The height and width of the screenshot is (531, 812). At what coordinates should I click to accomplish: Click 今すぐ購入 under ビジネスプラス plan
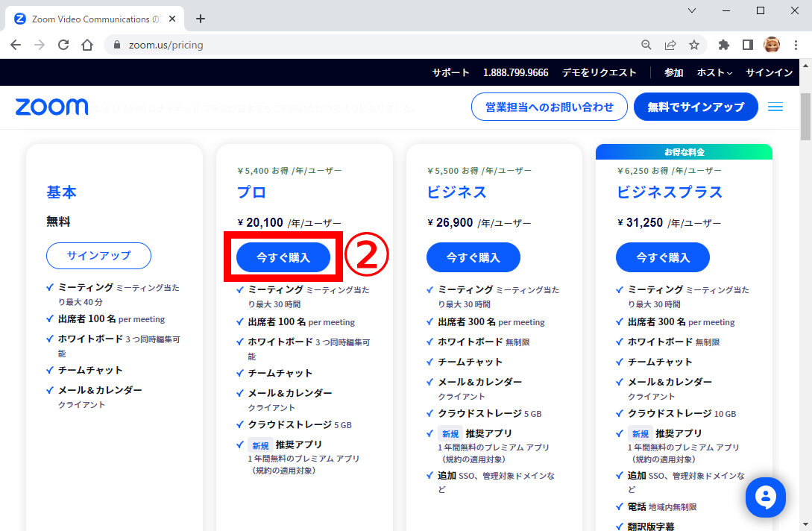663,257
